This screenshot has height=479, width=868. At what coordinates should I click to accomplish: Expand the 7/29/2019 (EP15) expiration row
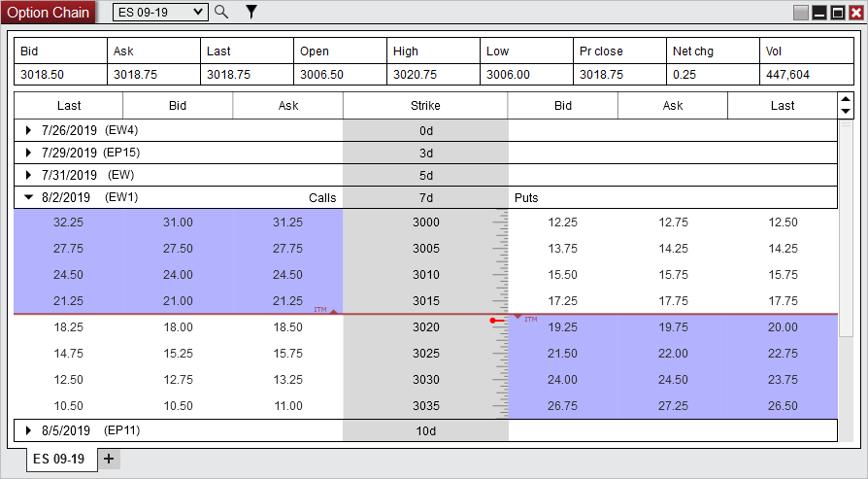[x=29, y=153]
